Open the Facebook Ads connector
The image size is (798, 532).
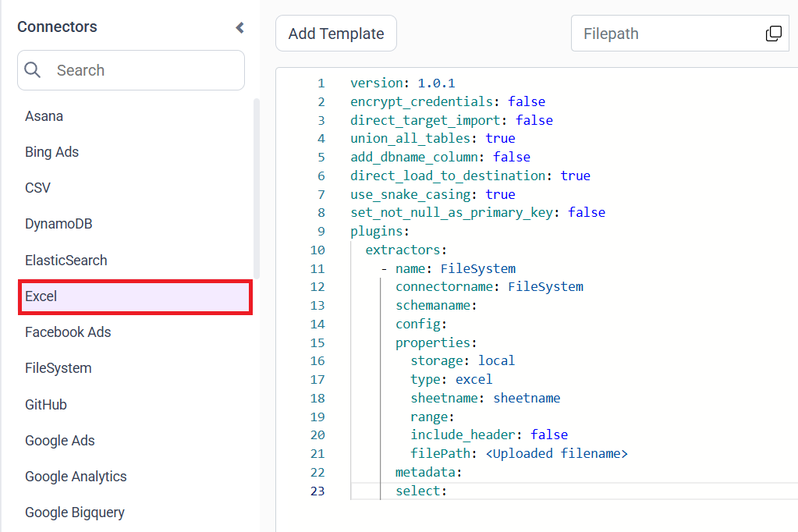[x=68, y=332]
